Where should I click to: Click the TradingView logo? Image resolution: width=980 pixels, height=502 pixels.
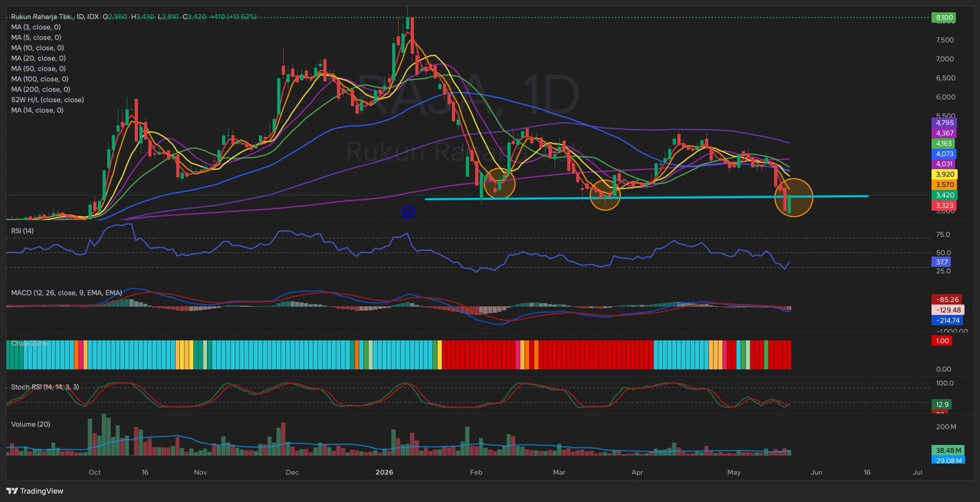tap(35, 491)
